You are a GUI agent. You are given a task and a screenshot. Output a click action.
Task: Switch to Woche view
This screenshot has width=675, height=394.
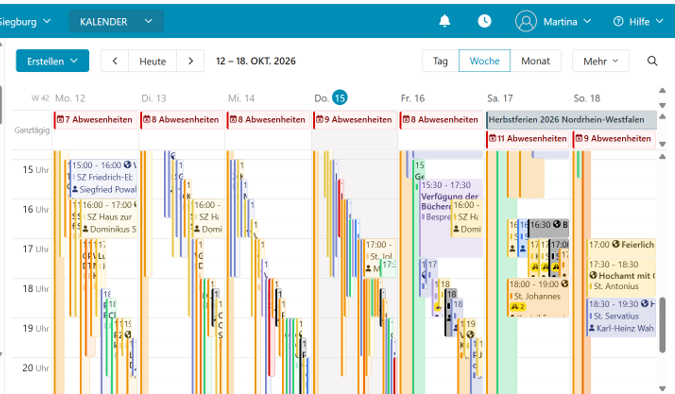[x=485, y=61]
